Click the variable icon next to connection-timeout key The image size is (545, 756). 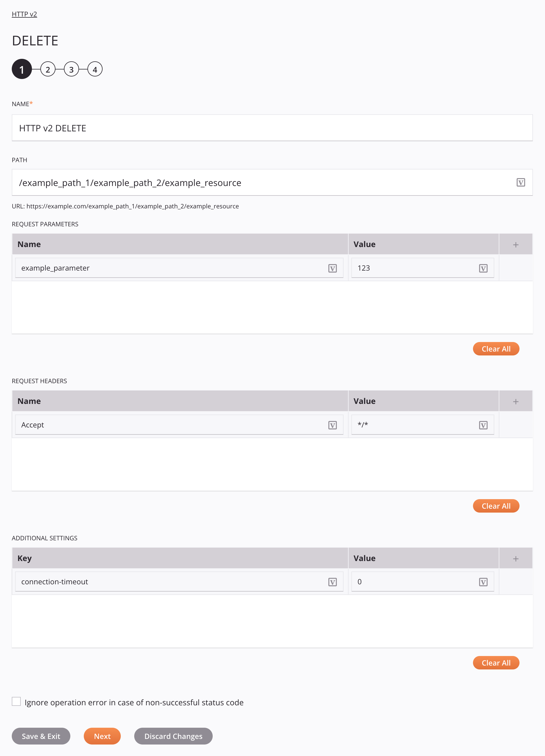pos(332,581)
